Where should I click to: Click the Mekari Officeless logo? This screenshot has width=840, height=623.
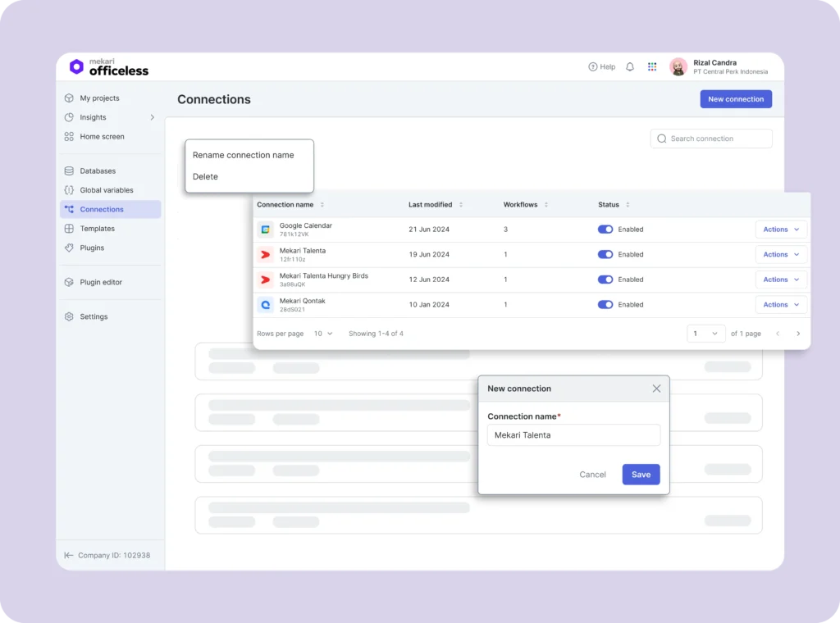[109, 67]
